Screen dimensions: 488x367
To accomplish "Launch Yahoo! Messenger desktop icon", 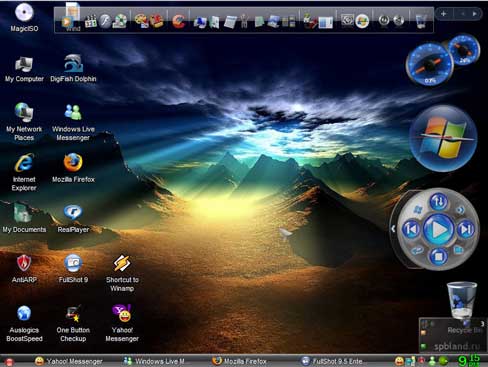I will pyautogui.click(x=122, y=323).
